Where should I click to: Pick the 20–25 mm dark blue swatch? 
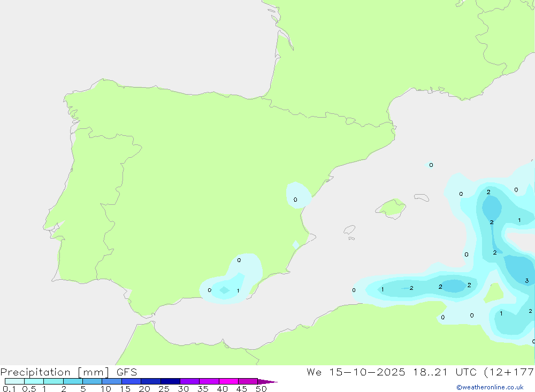150,381
